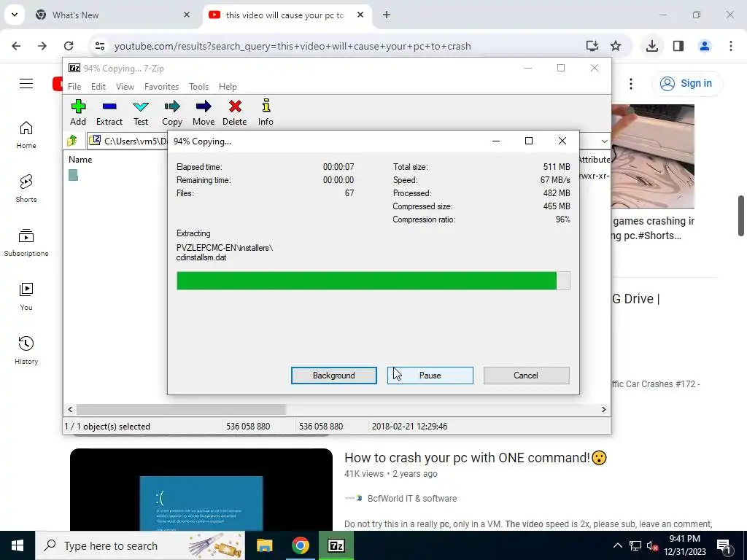Open the Edit menu in 7-Zip

pyautogui.click(x=98, y=87)
